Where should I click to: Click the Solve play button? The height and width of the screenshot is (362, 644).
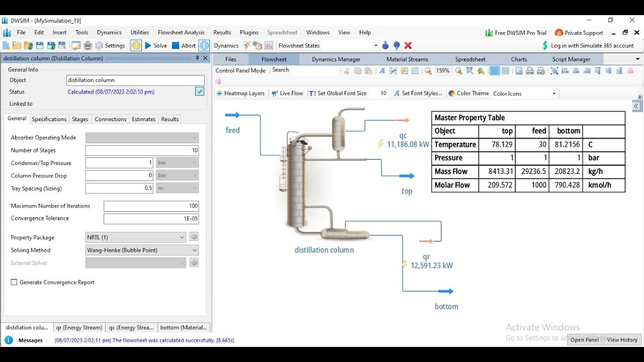click(x=156, y=46)
